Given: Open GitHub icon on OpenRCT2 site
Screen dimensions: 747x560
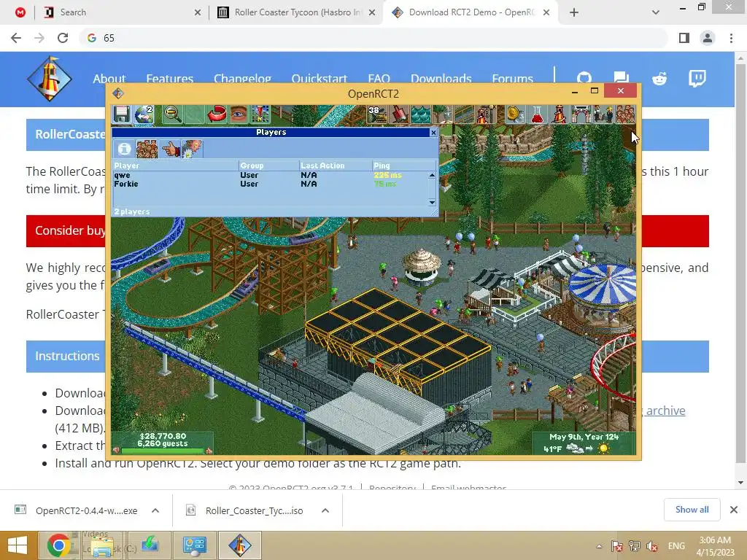Looking at the screenshot, I should [x=584, y=79].
